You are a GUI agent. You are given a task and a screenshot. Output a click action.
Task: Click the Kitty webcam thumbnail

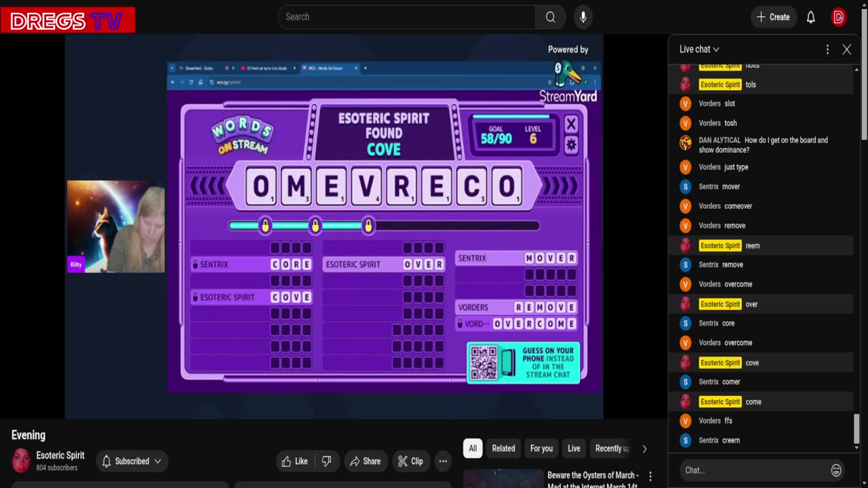point(115,226)
